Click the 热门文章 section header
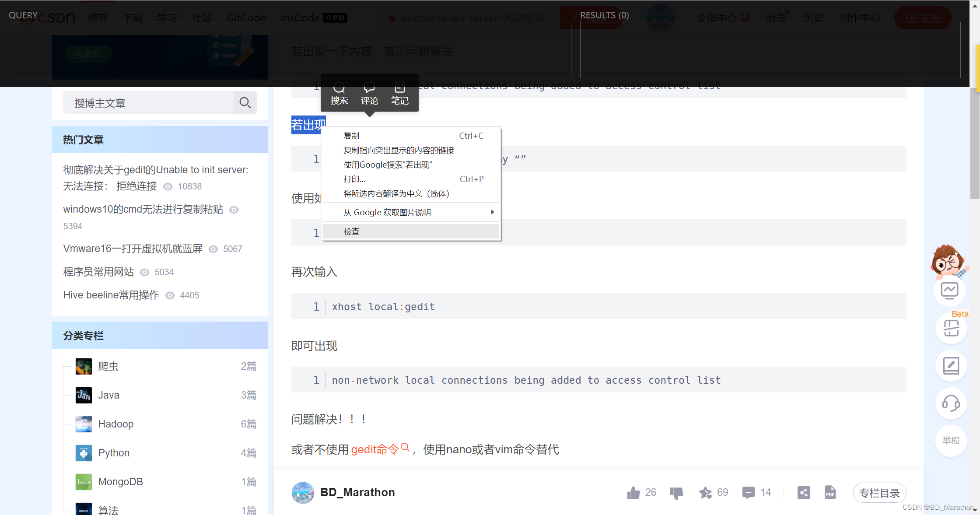 pyautogui.click(x=160, y=140)
